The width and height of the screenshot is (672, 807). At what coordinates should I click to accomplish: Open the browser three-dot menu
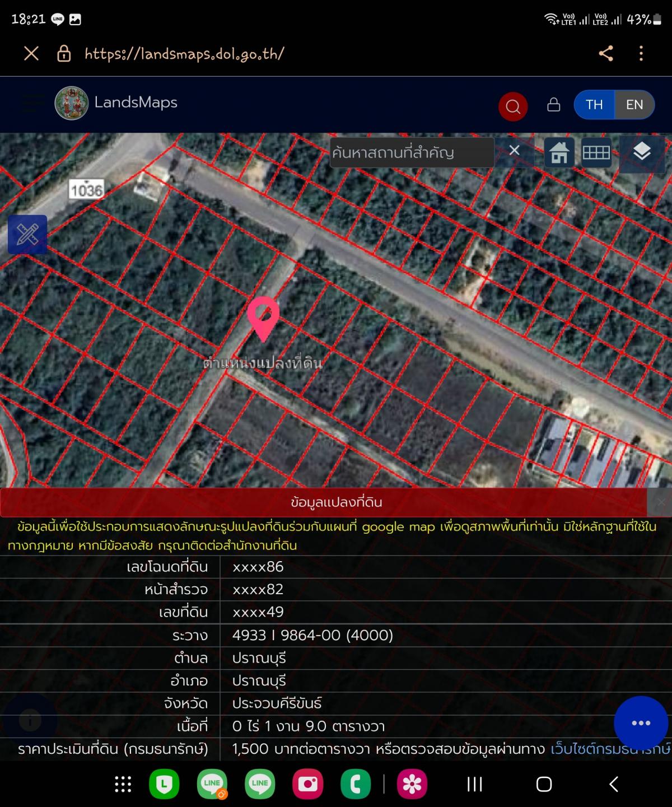point(641,54)
